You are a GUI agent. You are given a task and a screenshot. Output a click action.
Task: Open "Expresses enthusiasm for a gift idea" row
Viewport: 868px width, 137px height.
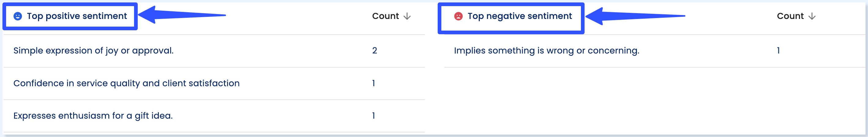(x=93, y=116)
